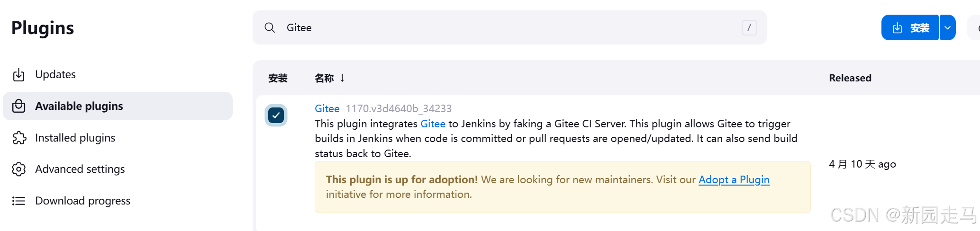Click the Updates download icon in sidebar
The width and height of the screenshot is (980, 231).
point(18,75)
